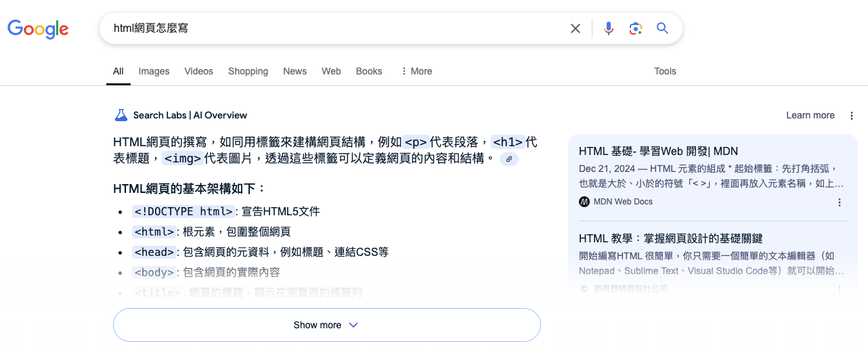
Task: Open Google Lens image search icon
Action: click(x=635, y=28)
